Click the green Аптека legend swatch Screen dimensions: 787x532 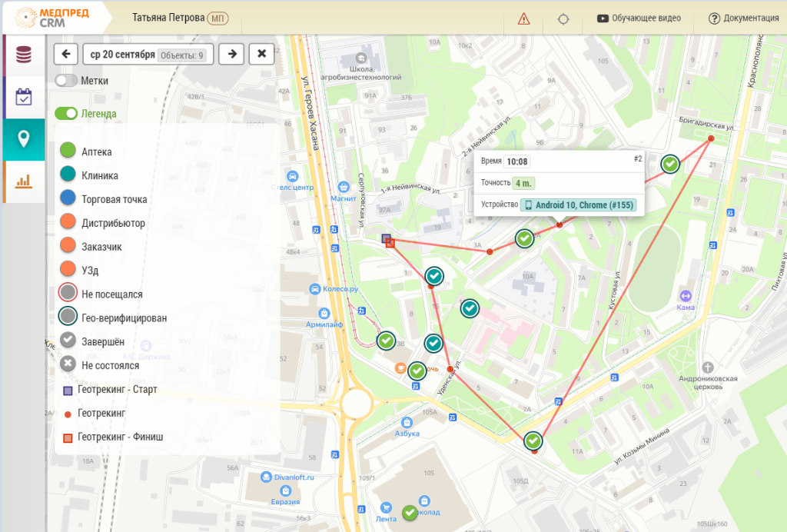[68, 150]
